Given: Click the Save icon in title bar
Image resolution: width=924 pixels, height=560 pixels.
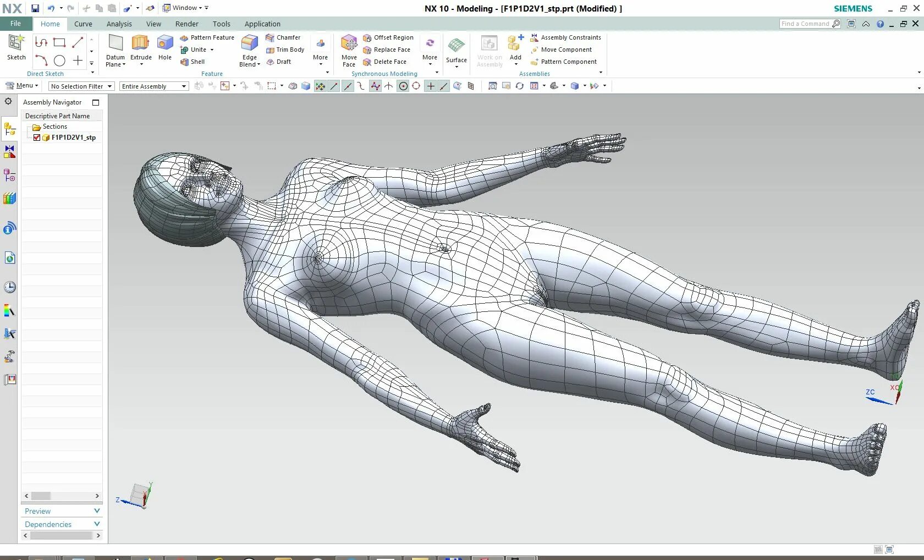Looking at the screenshot, I should pyautogui.click(x=35, y=8).
